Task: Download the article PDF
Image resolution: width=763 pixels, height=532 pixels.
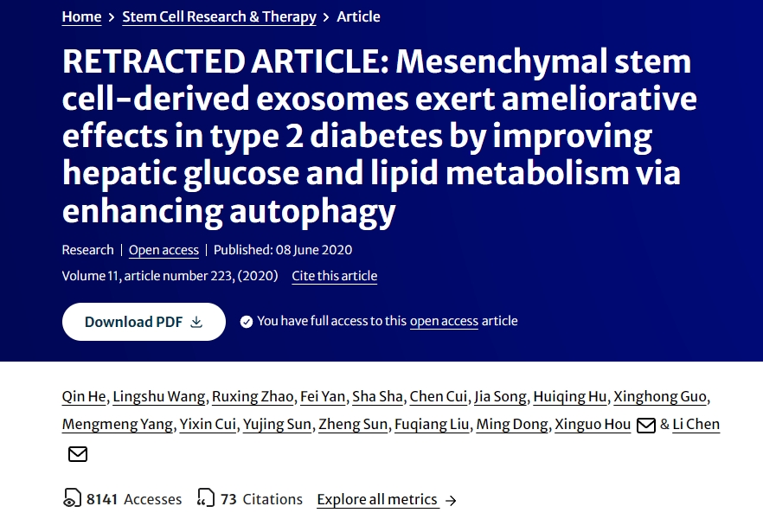Action: coord(144,322)
